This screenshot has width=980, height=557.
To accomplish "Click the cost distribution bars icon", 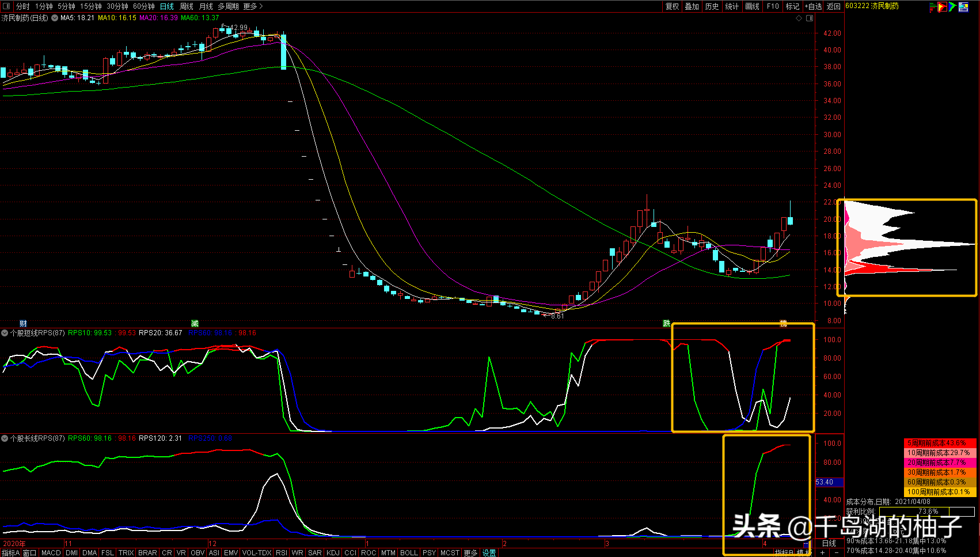I will tap(933, 7).
